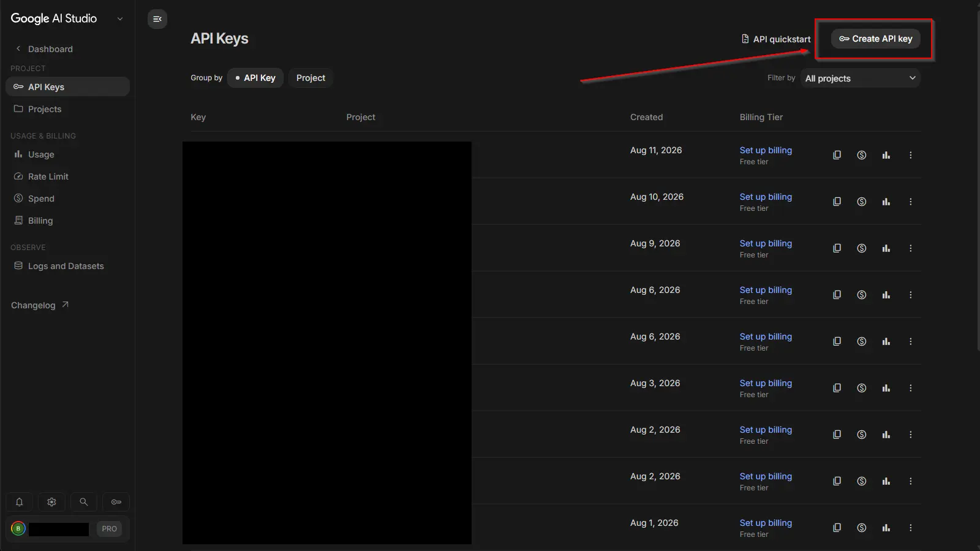
Task: Click Set up billing for the Aug 9, 2026 key
Action: (x=766, y=243)
